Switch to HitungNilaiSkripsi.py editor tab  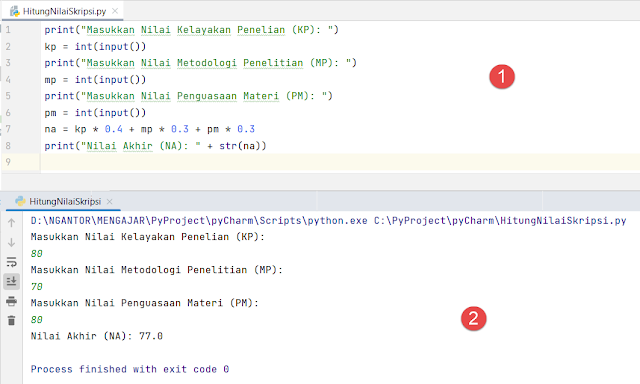pyautogui.click(x=64, y=11)
